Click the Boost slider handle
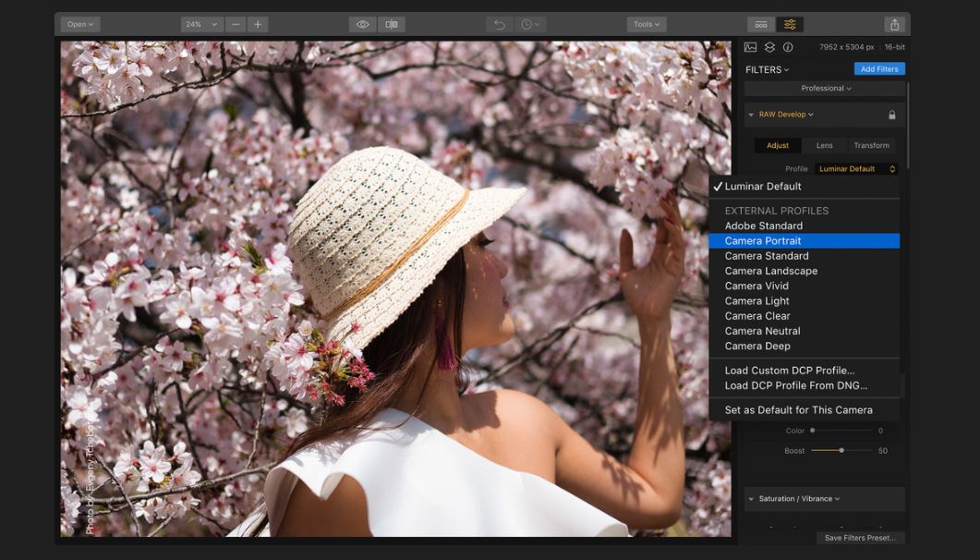This screenshot has width=980, height=560. point(841,451)
